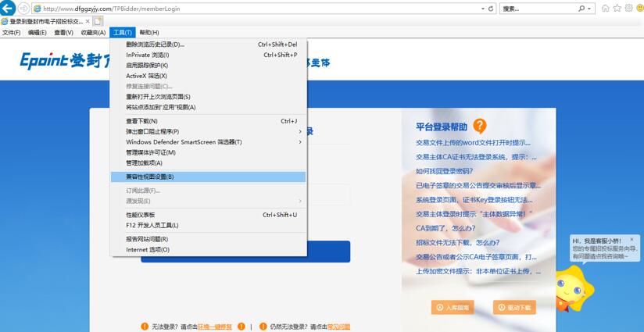The image size is (644, 332).
Task: Open the 如何找回登录密码 help link
Action: 444,171
